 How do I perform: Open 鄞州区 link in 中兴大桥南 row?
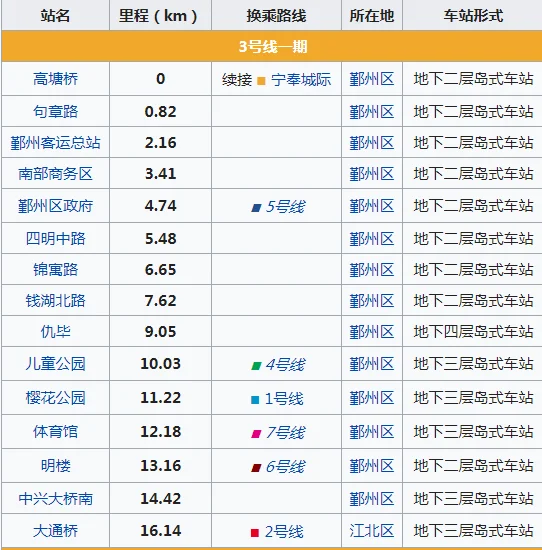point(372,499)
